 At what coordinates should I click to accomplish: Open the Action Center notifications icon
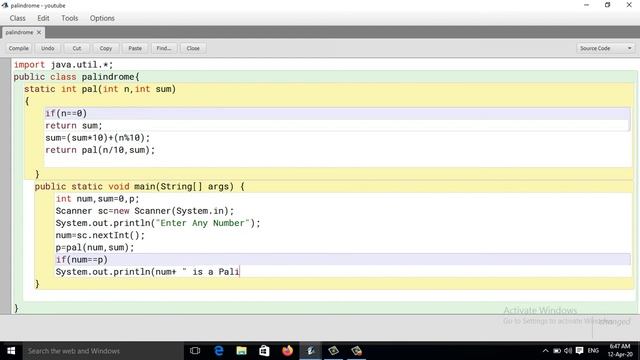pos(580,351)
